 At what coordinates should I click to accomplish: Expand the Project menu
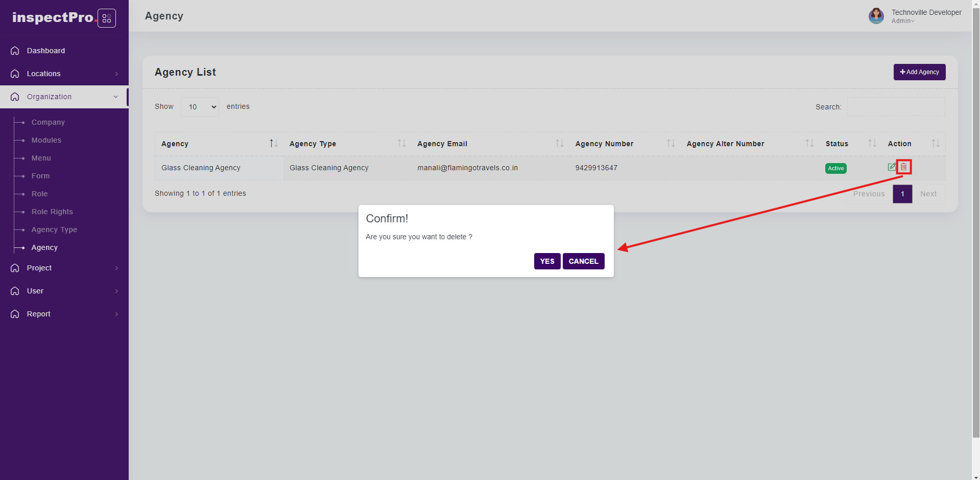64,268
